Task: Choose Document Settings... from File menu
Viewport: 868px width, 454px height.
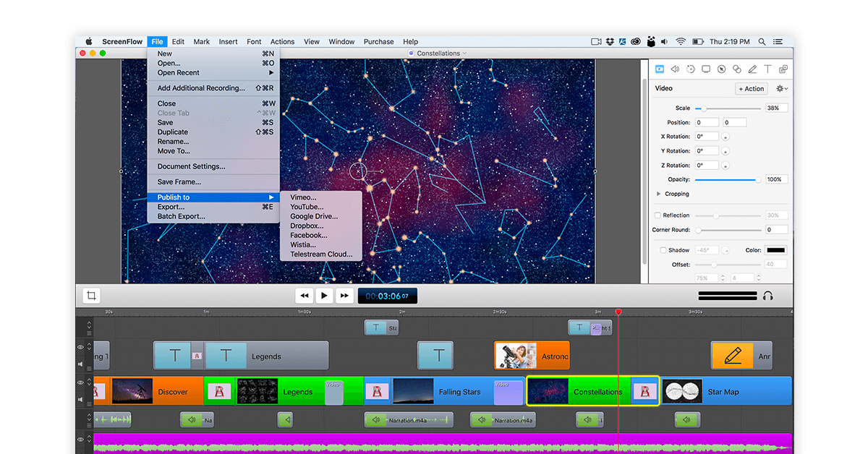Action: click(x=213, y=166)
